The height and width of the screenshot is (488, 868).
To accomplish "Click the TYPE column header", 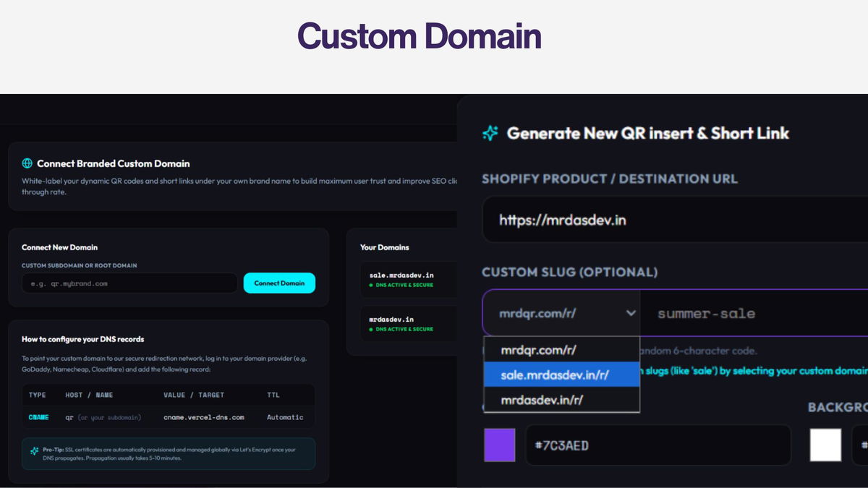I will coord(37,395).
